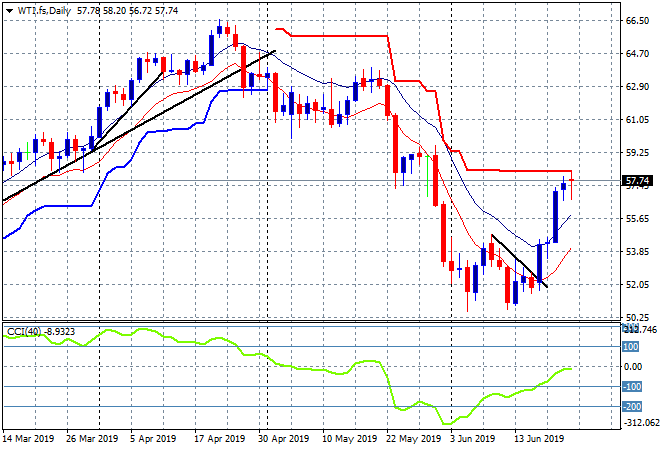Select the current price label 57.74
The image size is (660, 450).
[x=637, y=181]
